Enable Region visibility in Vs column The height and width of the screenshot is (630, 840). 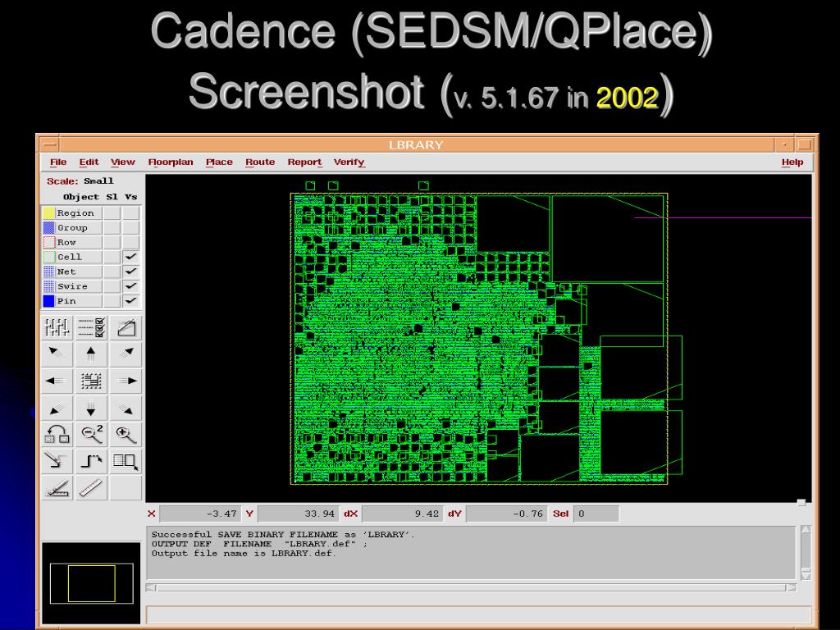click(x=130, y=212)
